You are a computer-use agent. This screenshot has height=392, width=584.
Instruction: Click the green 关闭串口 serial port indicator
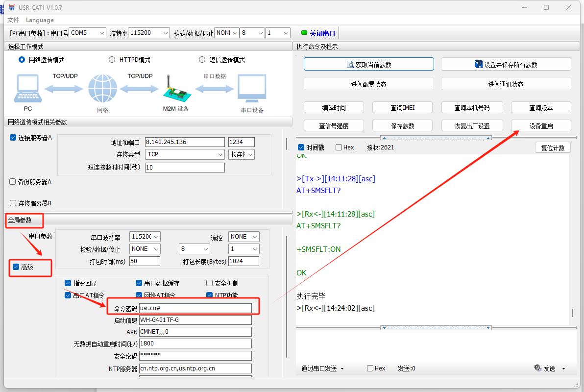[x=318, y=33]
